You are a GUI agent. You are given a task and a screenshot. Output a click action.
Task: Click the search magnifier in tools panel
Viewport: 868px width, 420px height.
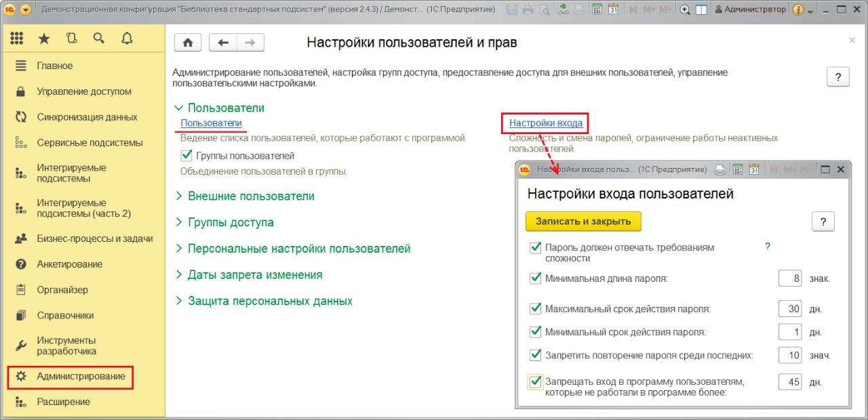pos(99,39)
